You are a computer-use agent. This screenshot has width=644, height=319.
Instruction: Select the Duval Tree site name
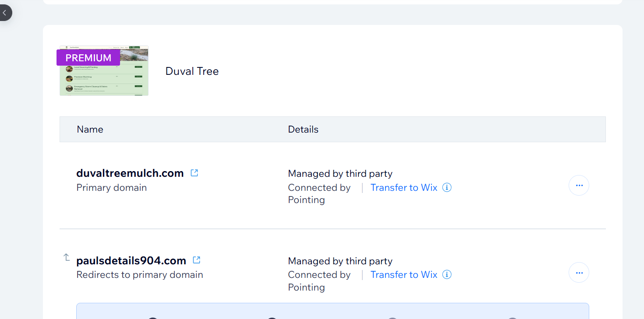pyautogui.click(x=192, y=71)
